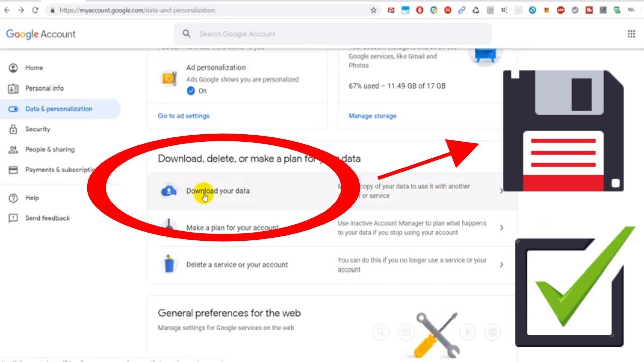644x362 pixels.
Task: Follow the Go to ad settings link
Action: (x=184, y=116)
